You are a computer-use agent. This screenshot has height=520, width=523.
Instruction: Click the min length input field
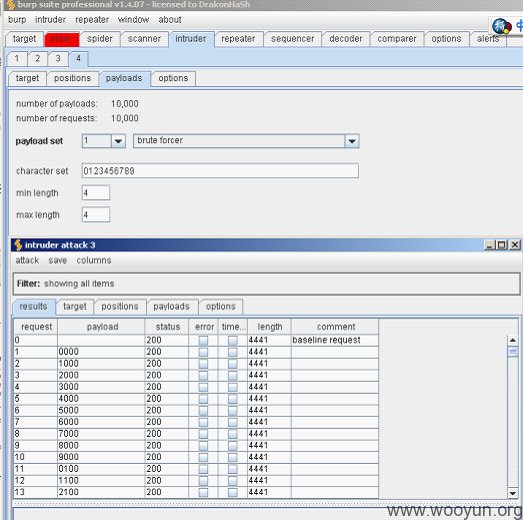point(96,193)
